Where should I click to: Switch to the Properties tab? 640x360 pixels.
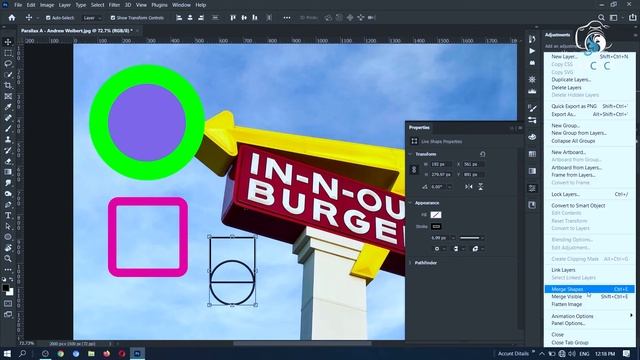(419, 127)
